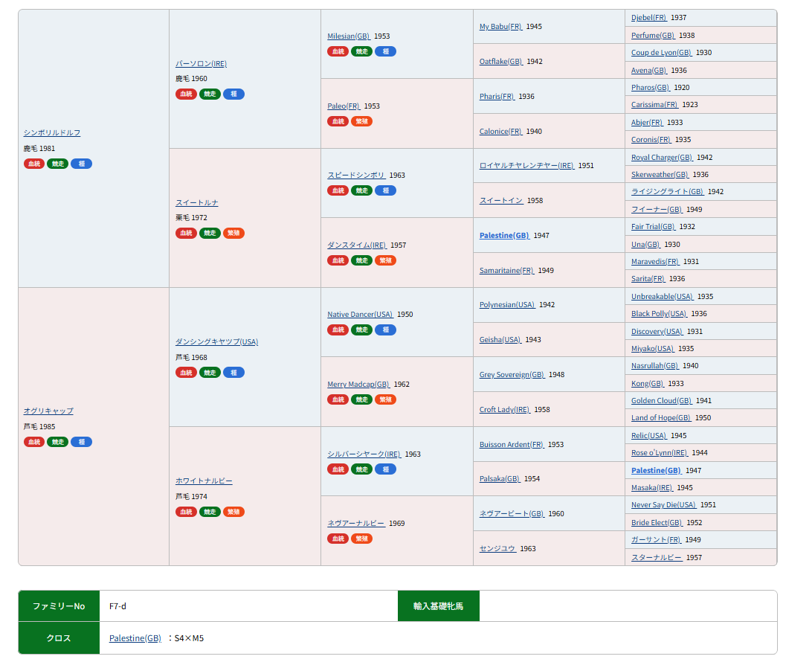Go to the Nasrullah(GB) 1940 link

click(x=654, y=366)
